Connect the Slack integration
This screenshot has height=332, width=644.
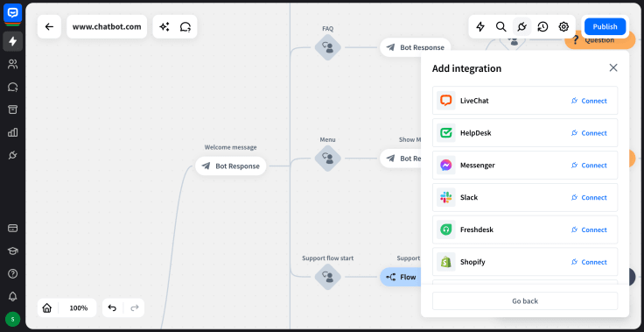click(589, 197)
